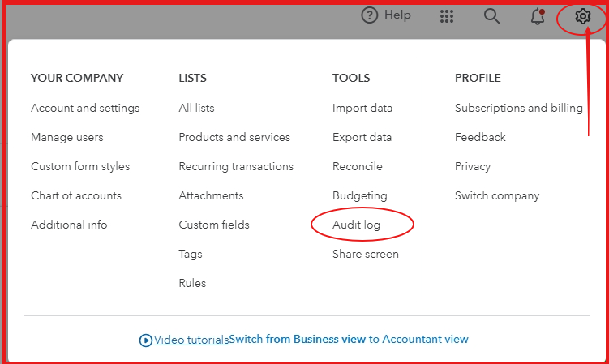Click the Video tutorials link
The width and height of the screenshot is (609, 364).
click(x=191, y=340)
